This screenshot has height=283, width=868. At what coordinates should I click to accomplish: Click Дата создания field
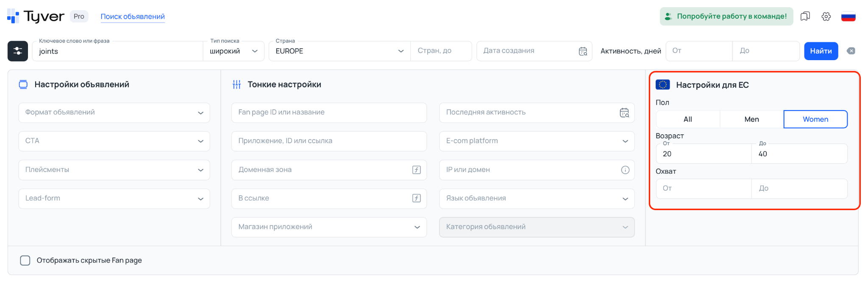[x=534, y=51]
